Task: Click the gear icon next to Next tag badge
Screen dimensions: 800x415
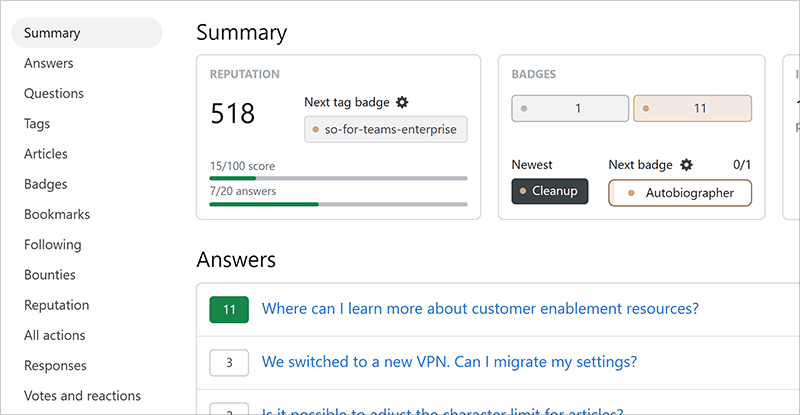Action: [402, 102]
